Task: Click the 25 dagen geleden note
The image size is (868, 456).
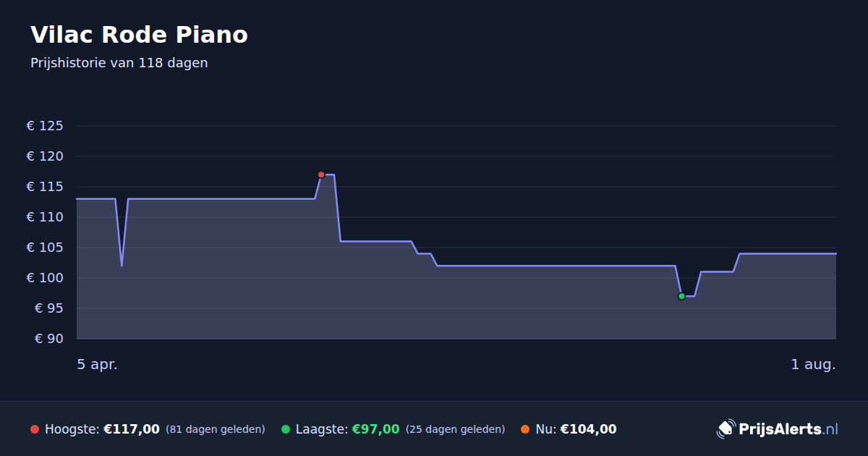Action: pos(456,429)
